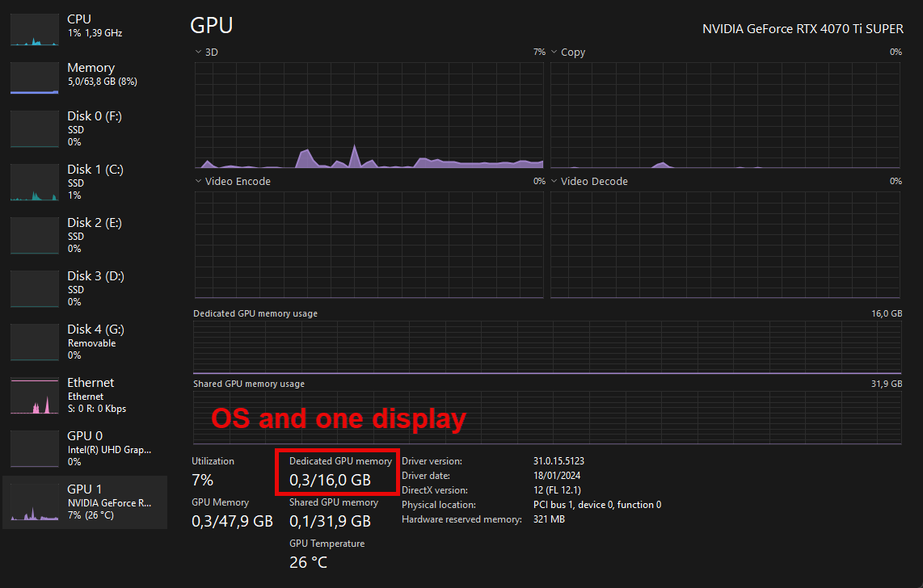Select the GPU 0 Intel UHD thumbnail
The image size is (923, 588).
tap(34, 448)
